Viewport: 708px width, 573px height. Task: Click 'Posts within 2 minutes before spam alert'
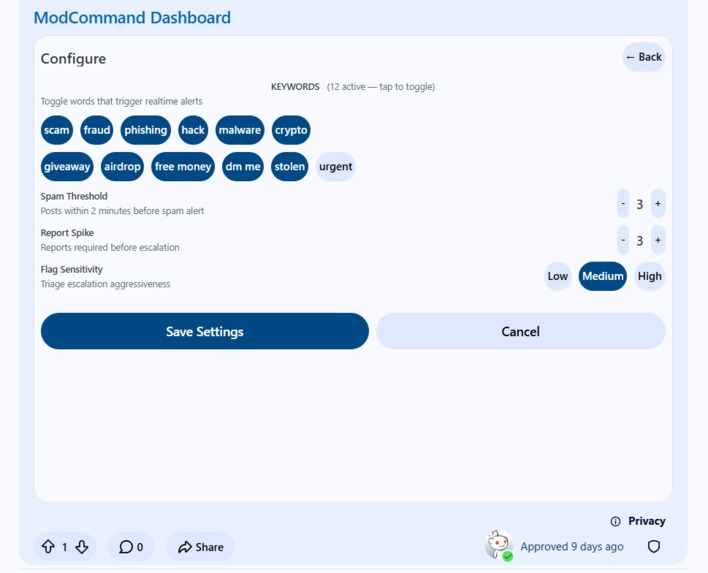point(122,211)
